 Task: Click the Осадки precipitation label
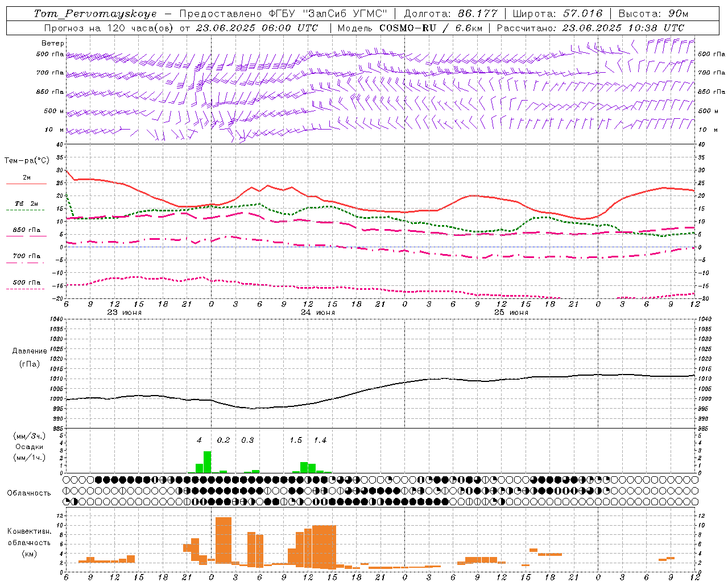coord(30,447)
